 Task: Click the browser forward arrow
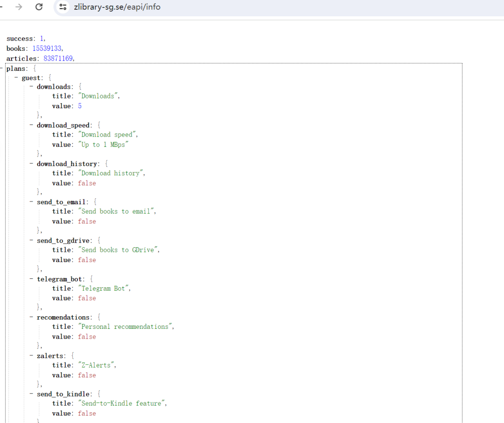tap(19, 7)
